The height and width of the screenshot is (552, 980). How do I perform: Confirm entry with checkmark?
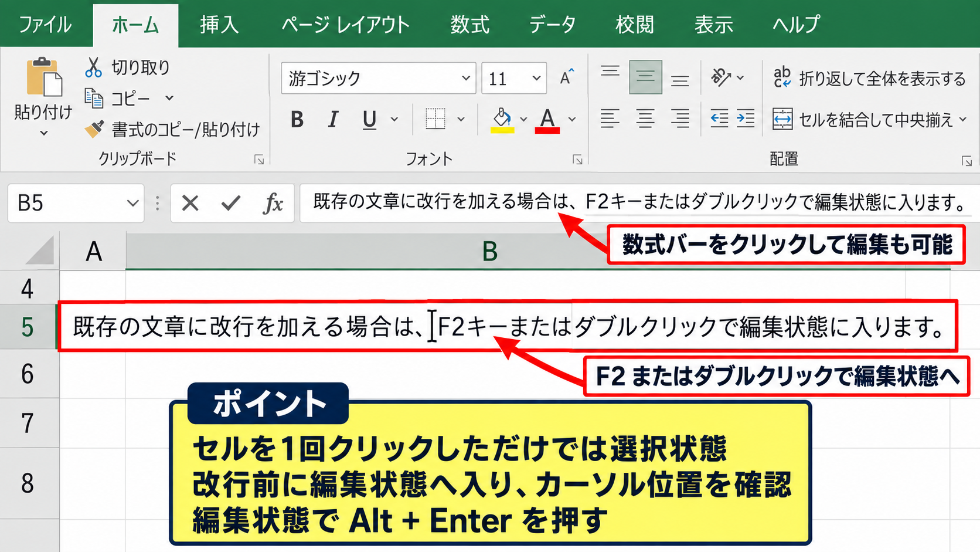point(230,203)
